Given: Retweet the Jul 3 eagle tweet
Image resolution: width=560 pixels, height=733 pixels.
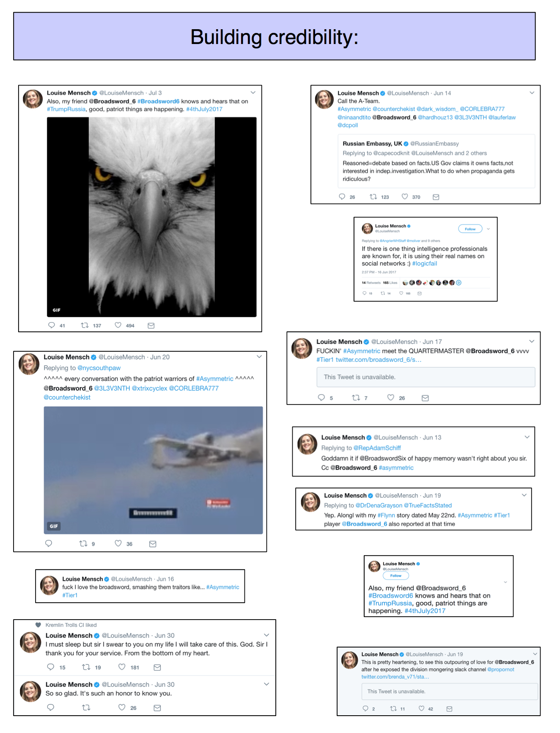Looking at the screenshot, I should [85, 325].
